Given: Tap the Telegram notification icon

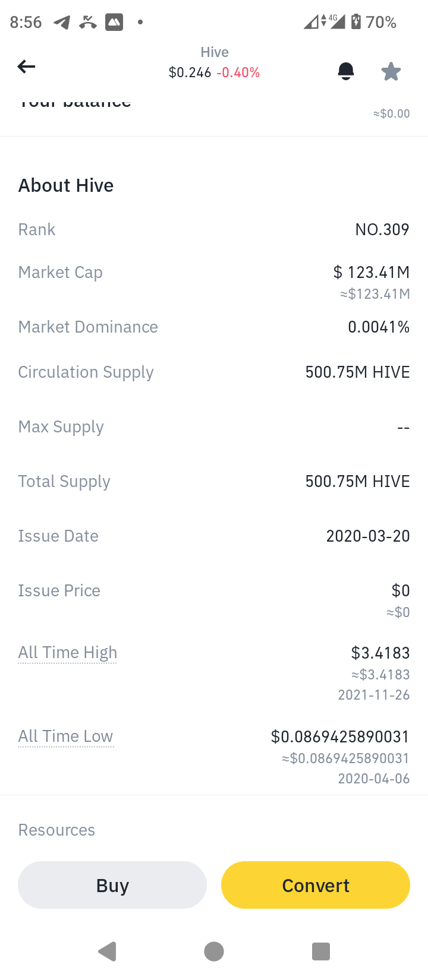Looking at the screenshot, I should 62,23.
